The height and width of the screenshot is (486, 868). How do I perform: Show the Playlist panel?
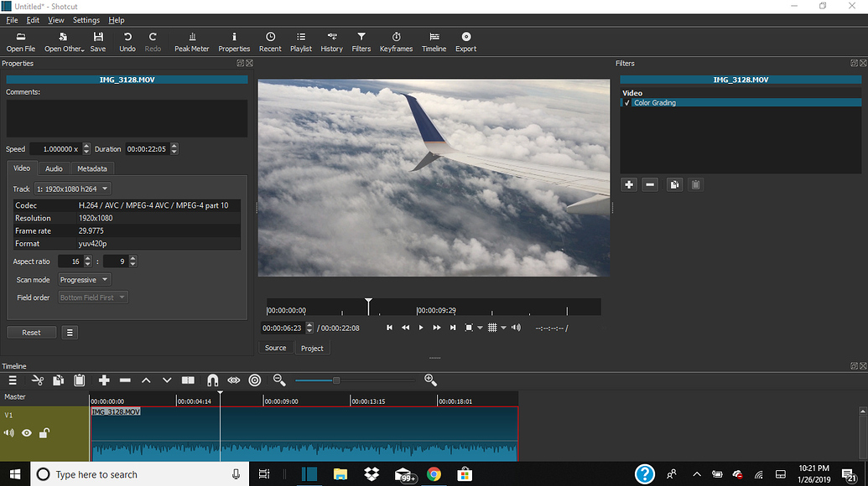pyautogui.click(x=300, y=42)
